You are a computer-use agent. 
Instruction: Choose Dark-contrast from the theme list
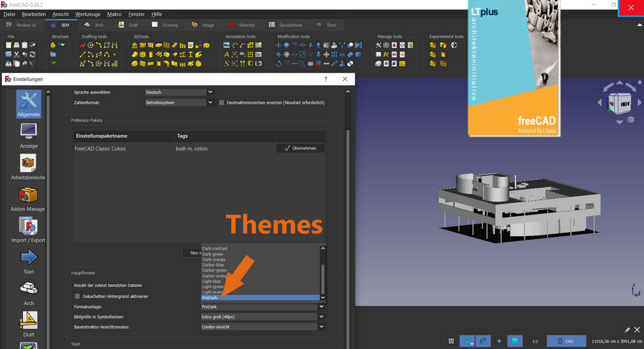tap(215, 249)
